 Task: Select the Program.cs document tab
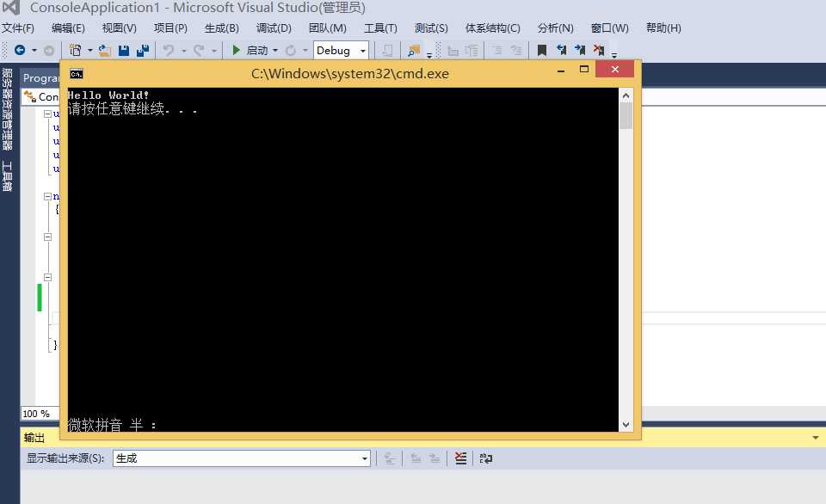tap(40, 78)
